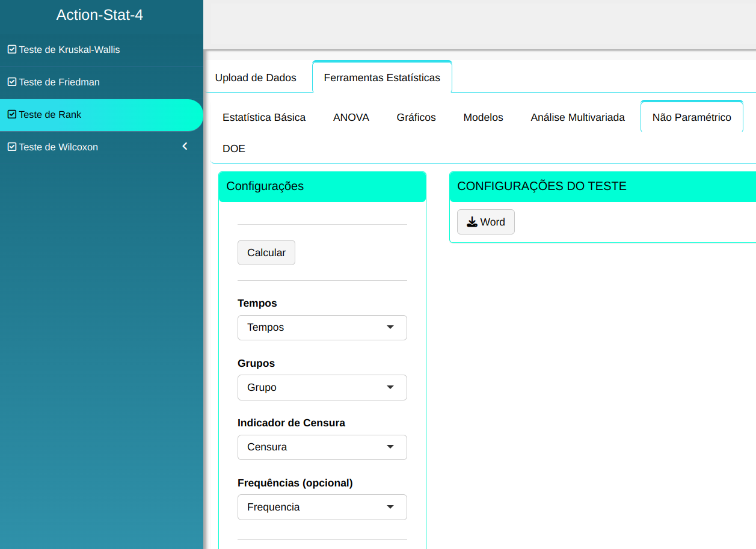Viewport: 756px width, 549px height.
Task: Select the Ferramentas Estatísticas tab
Action: tap(382, 78)
